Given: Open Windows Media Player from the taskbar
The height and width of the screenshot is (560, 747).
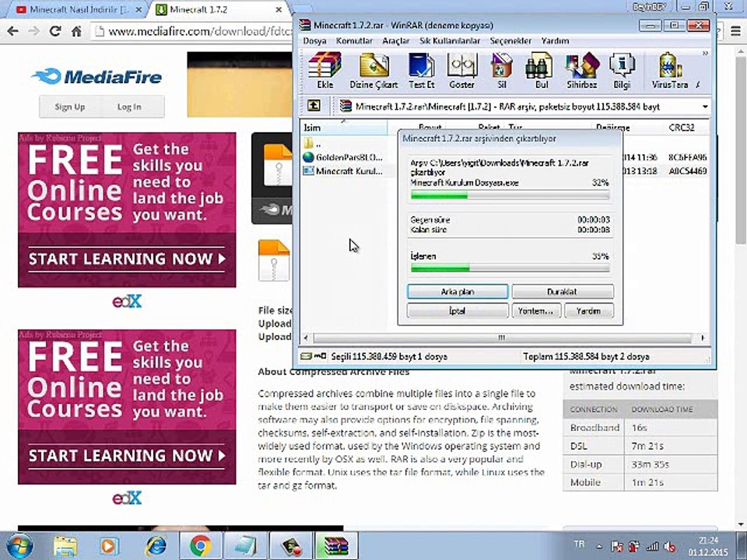Looking at the screenshot, I should 109,546.
